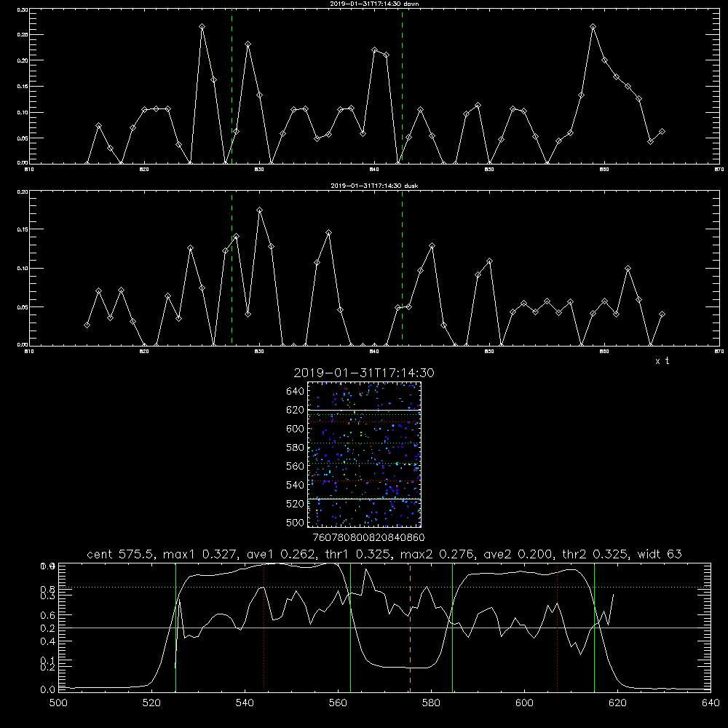Viewport: 728px width, 728px height.
Task: Click the 'ave2 0.200' value in stats line
Action: pyautogui.click(x=520, y=554)
